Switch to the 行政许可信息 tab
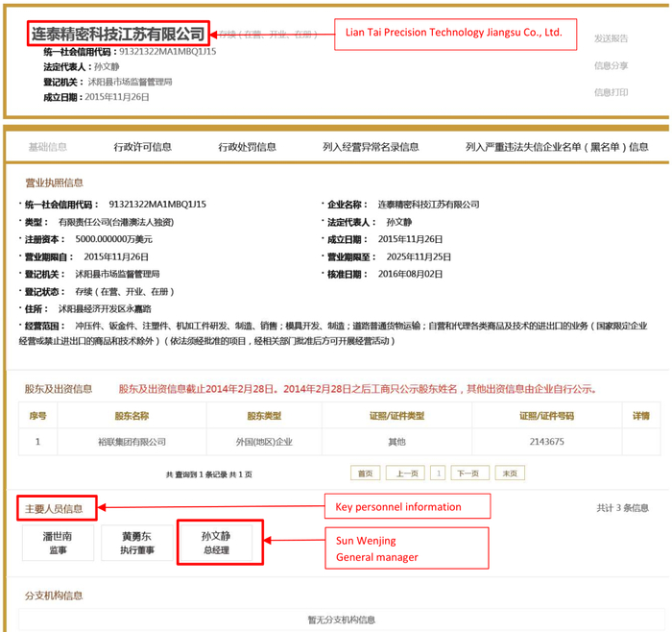Viewport: 672px width, 632px height. (x=143, y=147)
